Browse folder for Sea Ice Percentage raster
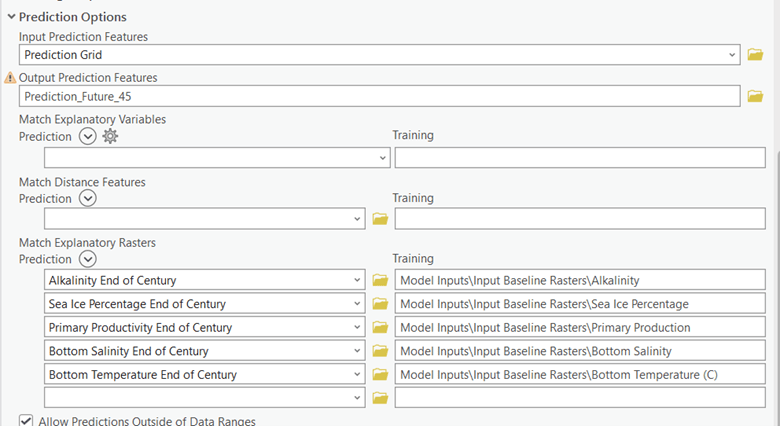Screen dimensions: 780x426 point(380,304)
